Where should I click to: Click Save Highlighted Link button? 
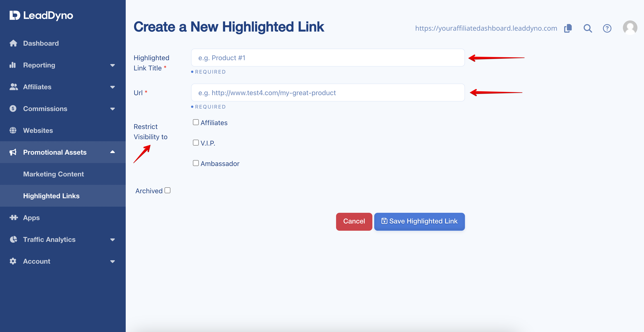click(x=419, y=221)
